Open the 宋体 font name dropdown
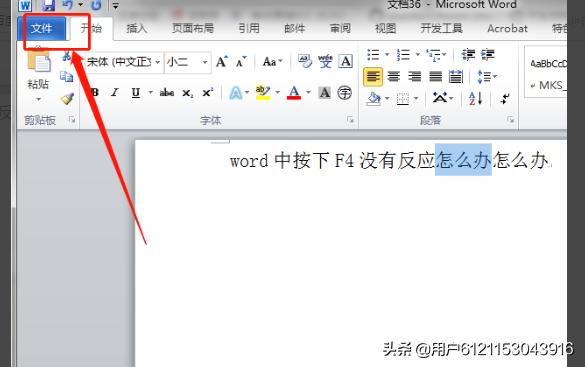 [x=157, y=62]
